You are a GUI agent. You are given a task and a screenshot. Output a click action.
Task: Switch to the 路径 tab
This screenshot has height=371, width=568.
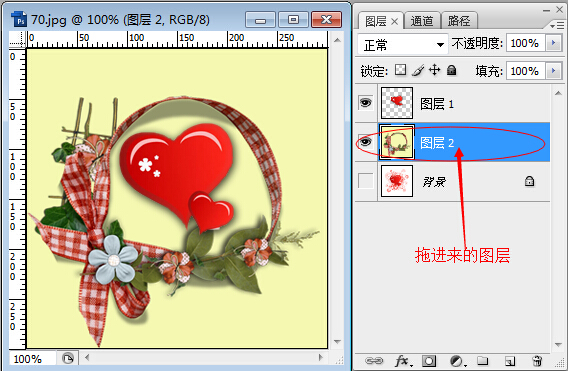(x=459, y=21)
